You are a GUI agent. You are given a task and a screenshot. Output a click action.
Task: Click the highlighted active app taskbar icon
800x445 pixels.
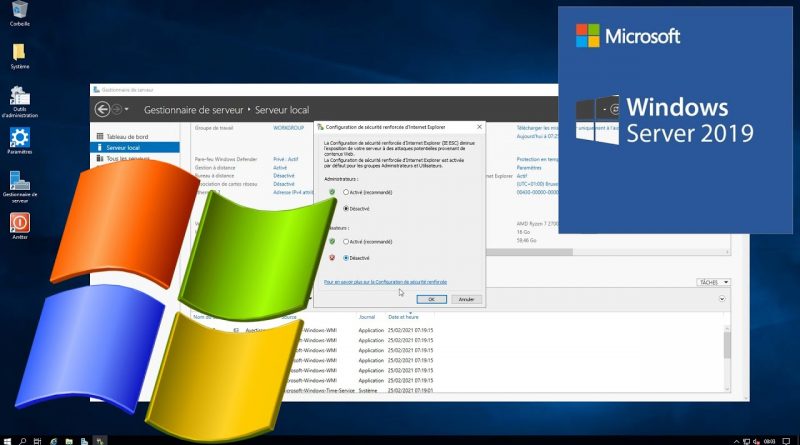(x=100, y=441)
